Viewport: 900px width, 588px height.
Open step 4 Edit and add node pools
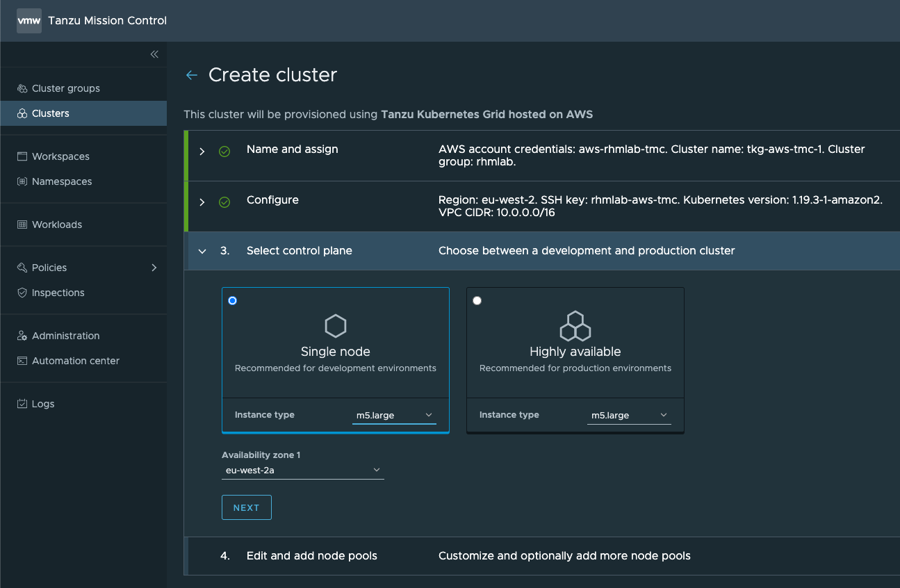coord(542,556)
